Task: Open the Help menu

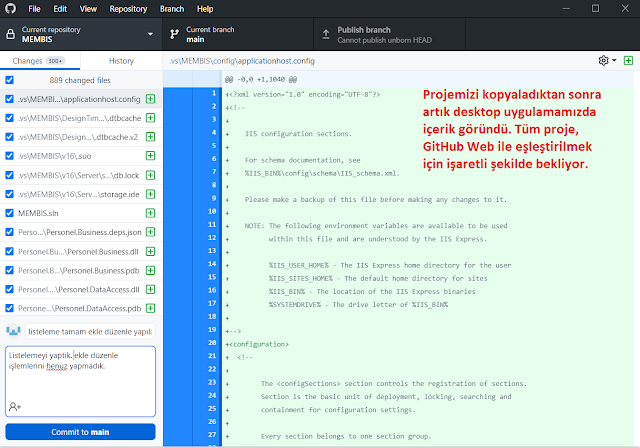Action: [x=205, y=9]
